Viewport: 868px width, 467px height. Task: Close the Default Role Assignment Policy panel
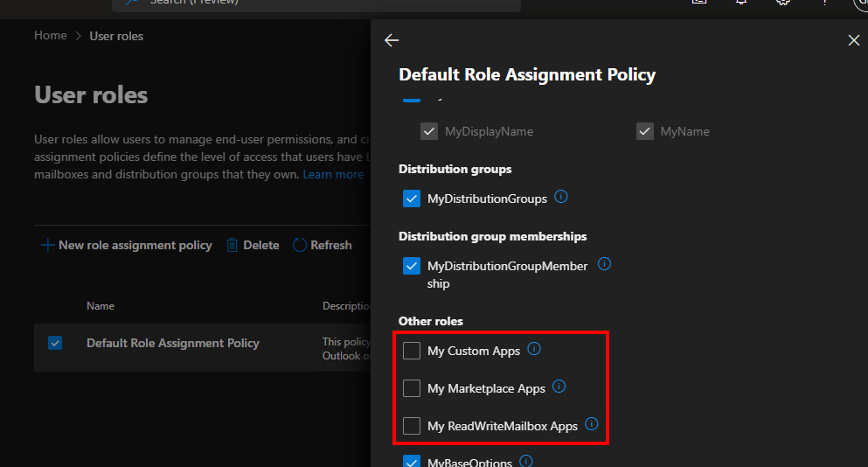point(854,40)
